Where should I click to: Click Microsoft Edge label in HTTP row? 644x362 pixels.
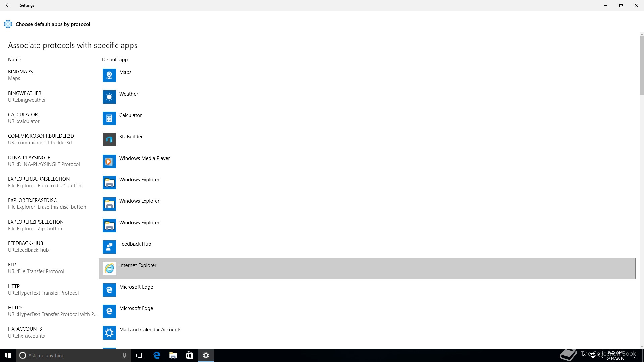pyautogui.click(x=136, y=287)
